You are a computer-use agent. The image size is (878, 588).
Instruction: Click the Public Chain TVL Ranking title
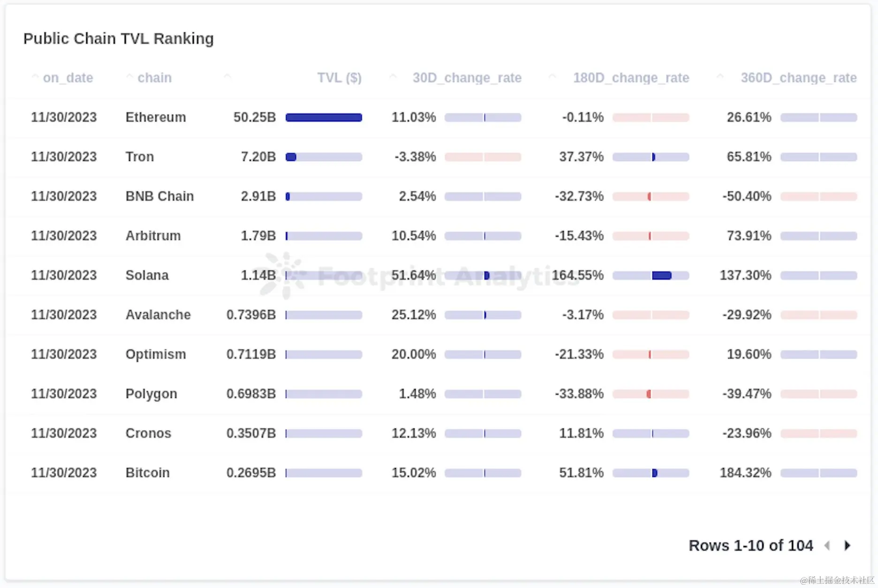coord(118,38)
